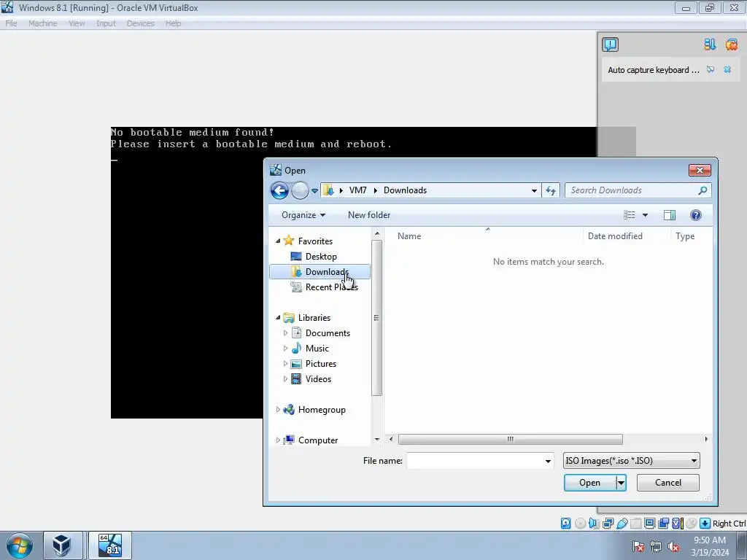The width and height of the screenshot is (747, 560).
Task: Click the horizontal scrollbar thumb in file list
Action: click(x=510, y=439)
